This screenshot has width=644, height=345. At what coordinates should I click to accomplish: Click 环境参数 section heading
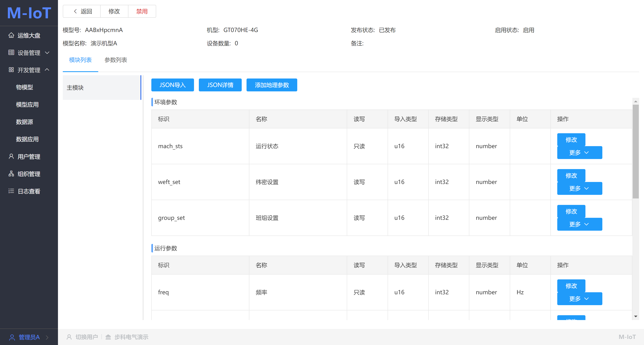pyautogui.click(x=166, y=102)
